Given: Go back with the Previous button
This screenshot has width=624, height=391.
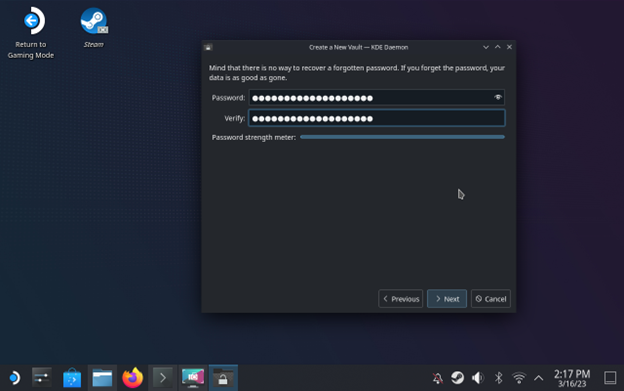Looking at the screenshot, I should pyautogui.click(x=401, y=299).
